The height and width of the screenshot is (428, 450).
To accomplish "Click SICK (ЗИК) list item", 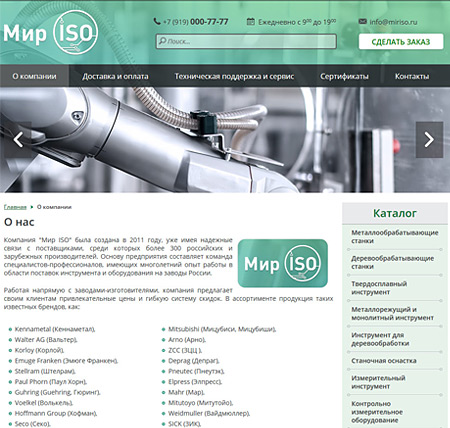I will (x=184, y=424).
